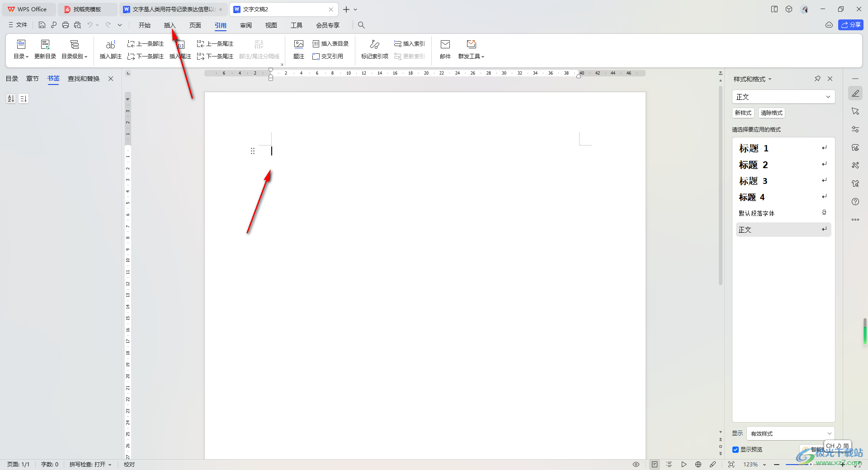Click Insert Index (插入索引)
Screen dimensions: 868x470
coord(410,44)
